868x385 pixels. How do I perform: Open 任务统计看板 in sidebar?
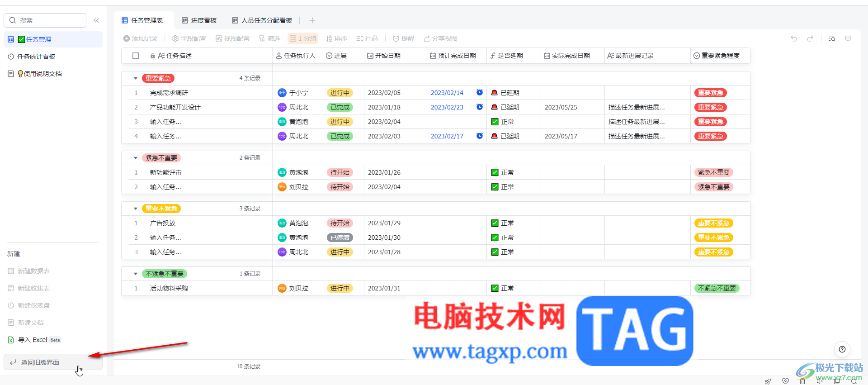(x=53, y=57)
